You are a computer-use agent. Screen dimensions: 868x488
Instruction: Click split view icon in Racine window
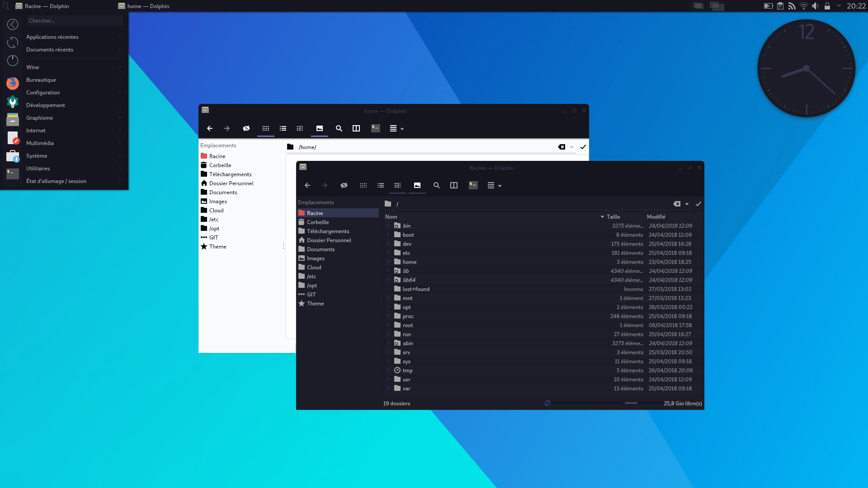pyautogui.click(x=454, y=185)
